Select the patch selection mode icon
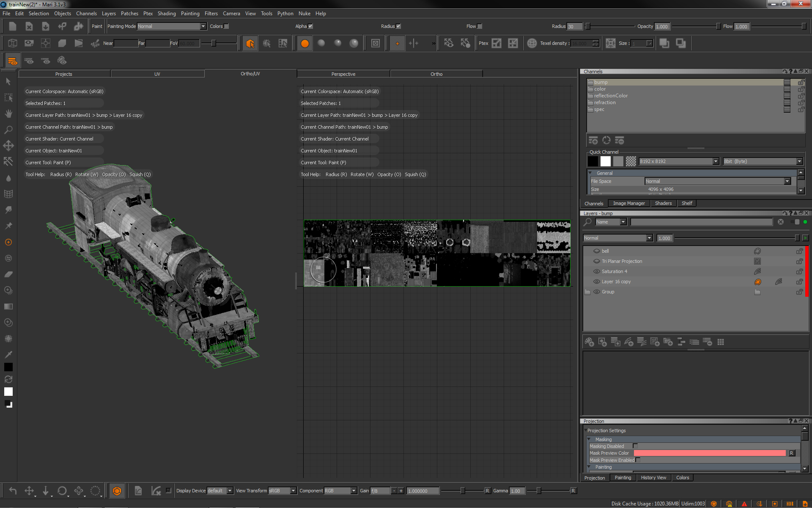 (x=283, y=43)
